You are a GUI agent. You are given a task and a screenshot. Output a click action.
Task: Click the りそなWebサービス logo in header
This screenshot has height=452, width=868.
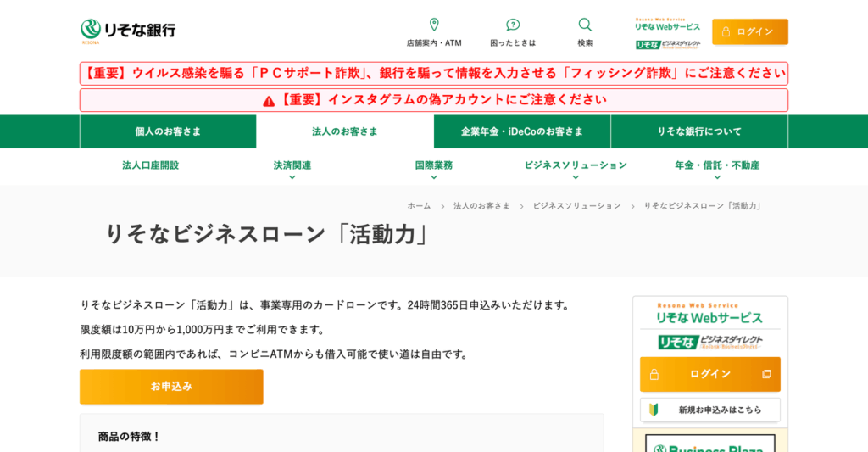pos(667,25)
